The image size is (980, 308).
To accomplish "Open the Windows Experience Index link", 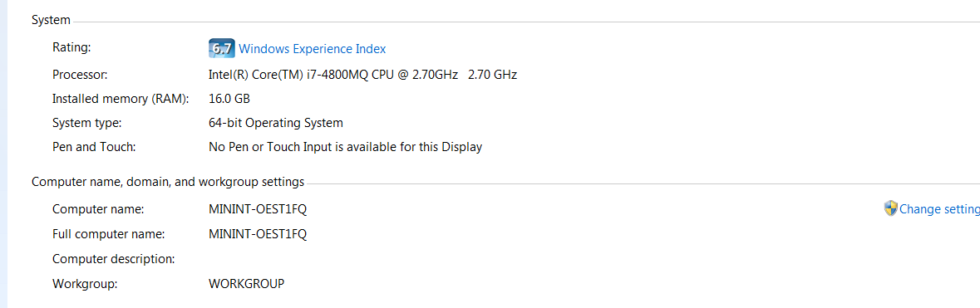I will tap(312, 49).
